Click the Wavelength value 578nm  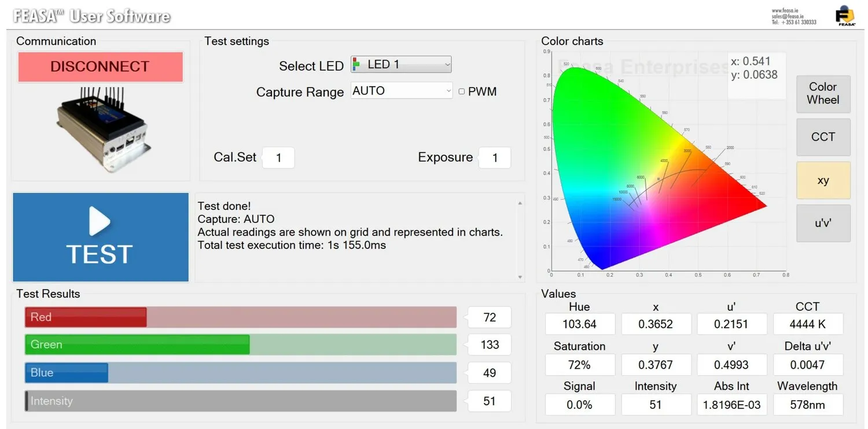coord(808,405)
